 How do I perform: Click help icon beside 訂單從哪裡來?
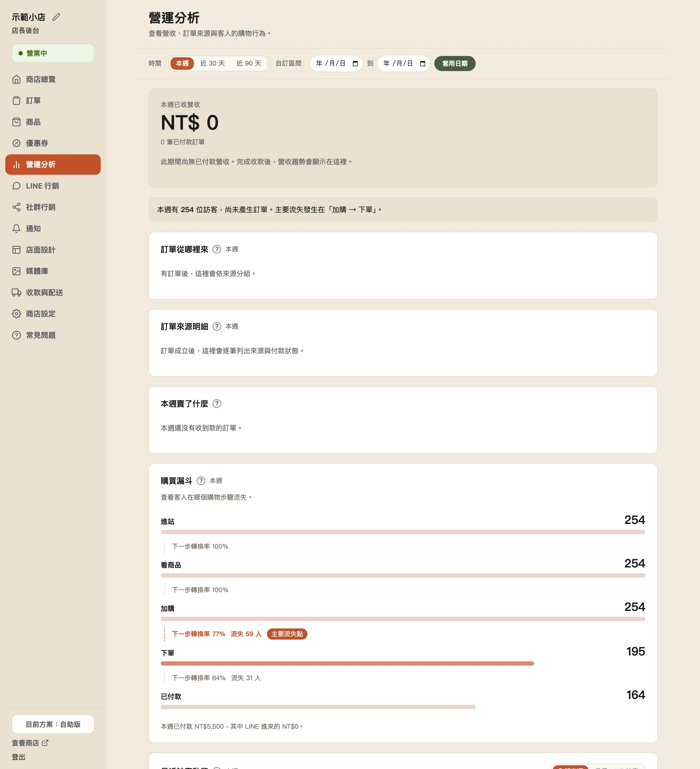[x=217, y=250]
